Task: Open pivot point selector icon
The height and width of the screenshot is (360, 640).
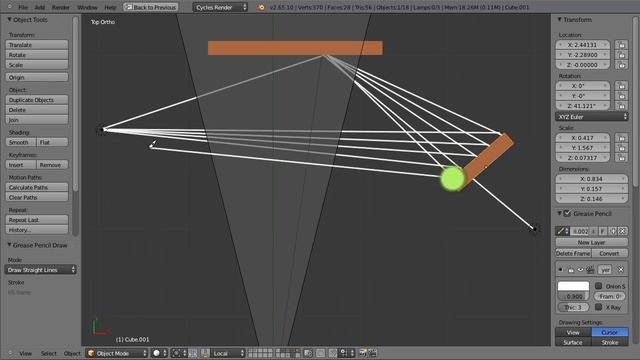Action: pyautogui.click(x=179, y=353)
